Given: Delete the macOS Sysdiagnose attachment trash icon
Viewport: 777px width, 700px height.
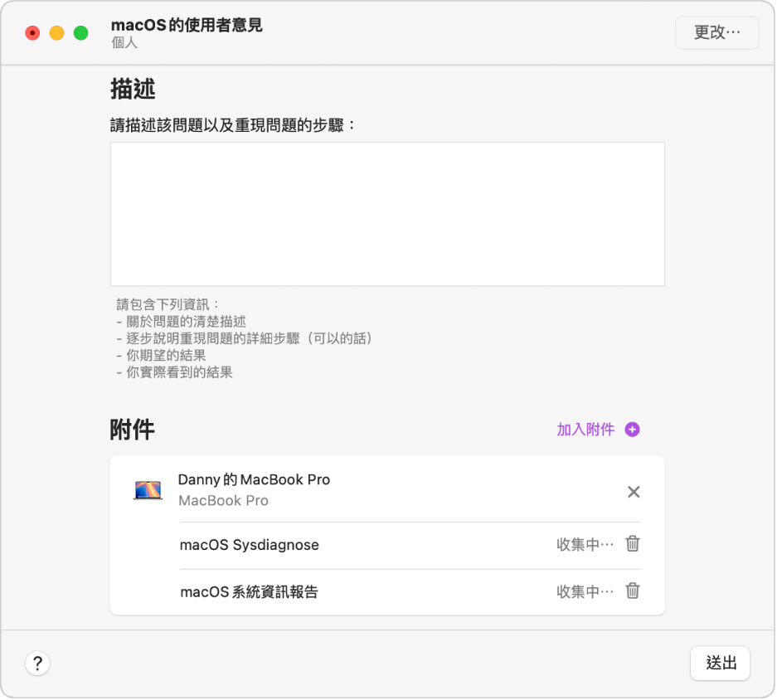Looking at the screenshot, I should point(633,544).
